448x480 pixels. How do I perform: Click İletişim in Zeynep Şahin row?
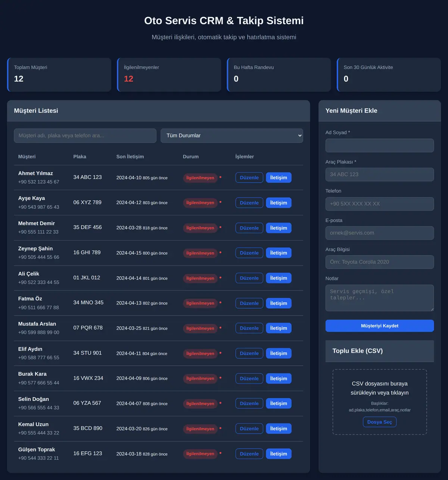click(x=279, y=253)
